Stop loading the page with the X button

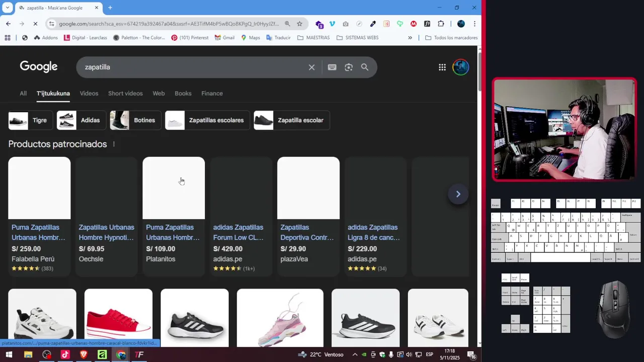35,24
